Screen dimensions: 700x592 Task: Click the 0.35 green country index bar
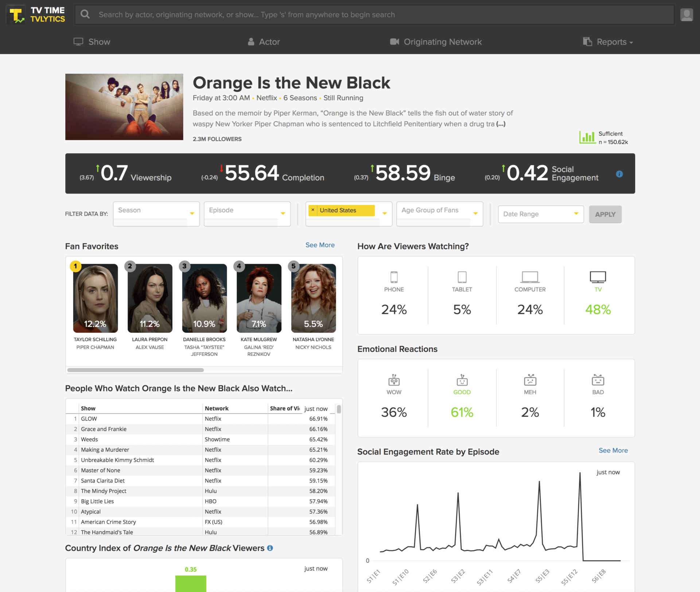191,584
